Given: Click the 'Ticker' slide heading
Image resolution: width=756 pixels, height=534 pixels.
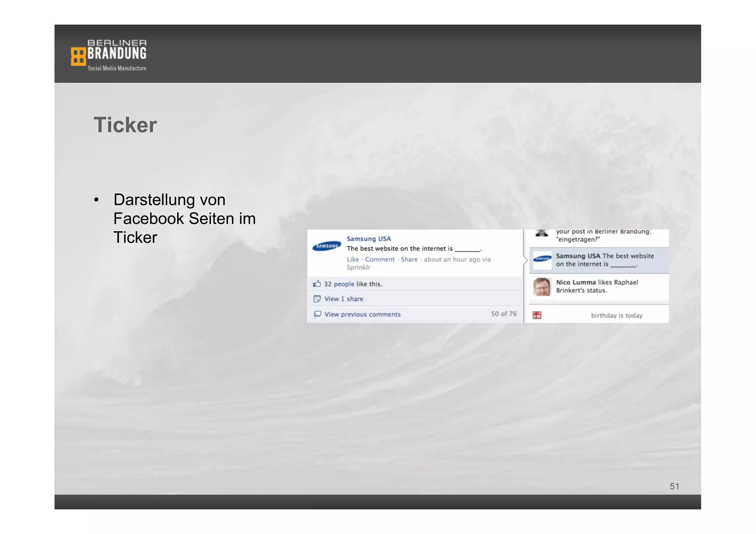Looking at the screenshot, I should (125, 125).
